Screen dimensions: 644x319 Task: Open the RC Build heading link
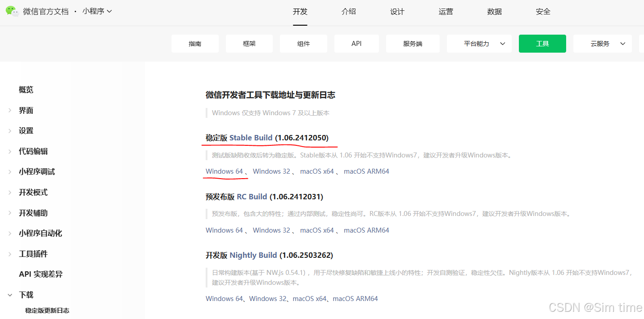coord(252,197)
